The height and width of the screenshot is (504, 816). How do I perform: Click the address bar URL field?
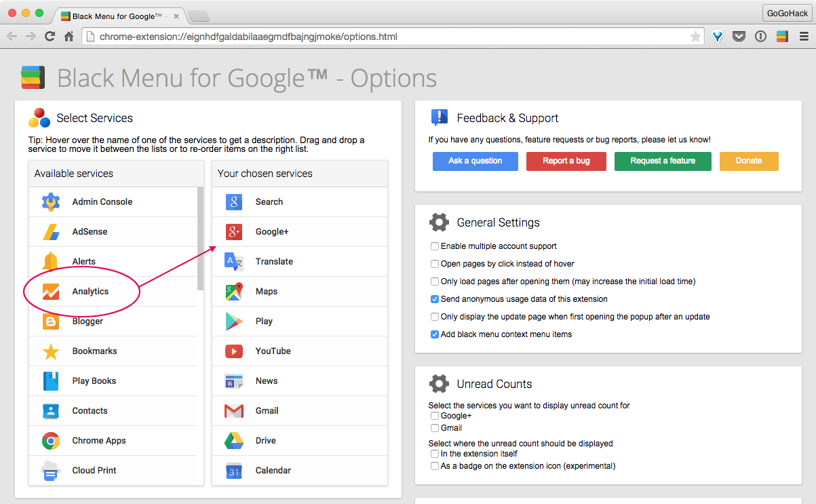(393, 37)
